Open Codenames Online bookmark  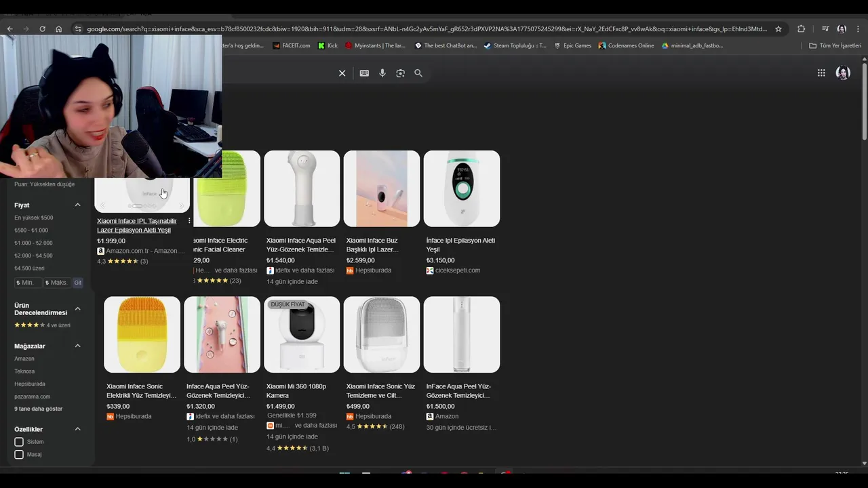point(626,45)
